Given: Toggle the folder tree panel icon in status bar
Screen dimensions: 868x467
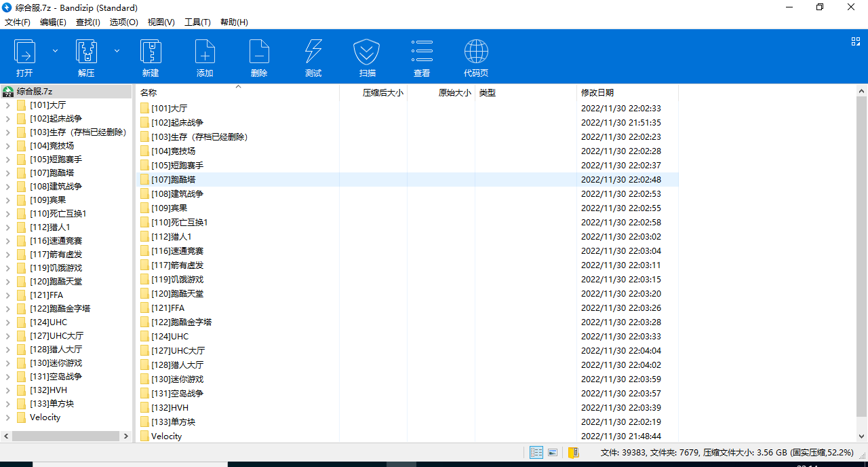Looking at the screenshot, I should tap(573, 453).
